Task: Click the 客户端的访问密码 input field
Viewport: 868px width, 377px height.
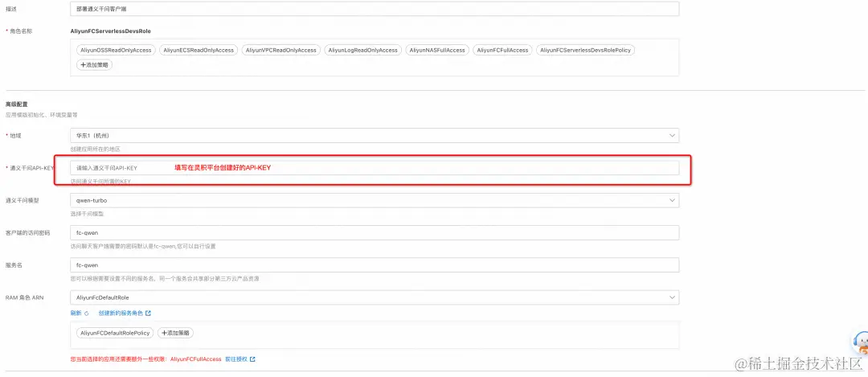Action: [375, 233]
